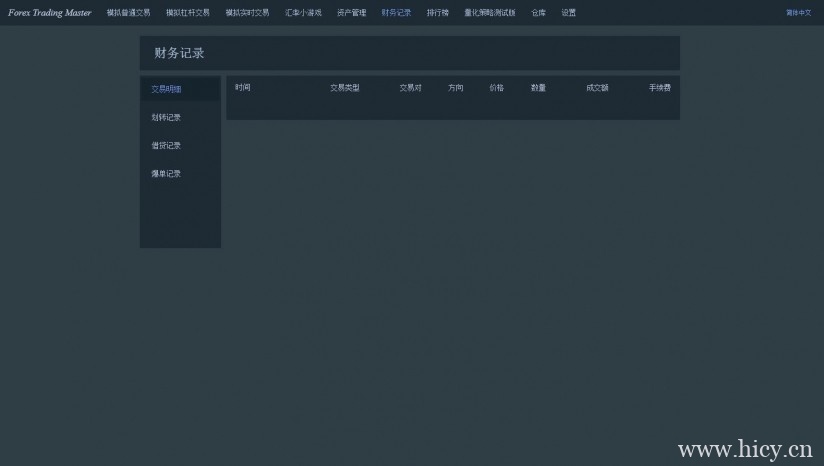Screen dimensions: 824x466
Task: Click the 价格 column header
Action: (497, 88)
